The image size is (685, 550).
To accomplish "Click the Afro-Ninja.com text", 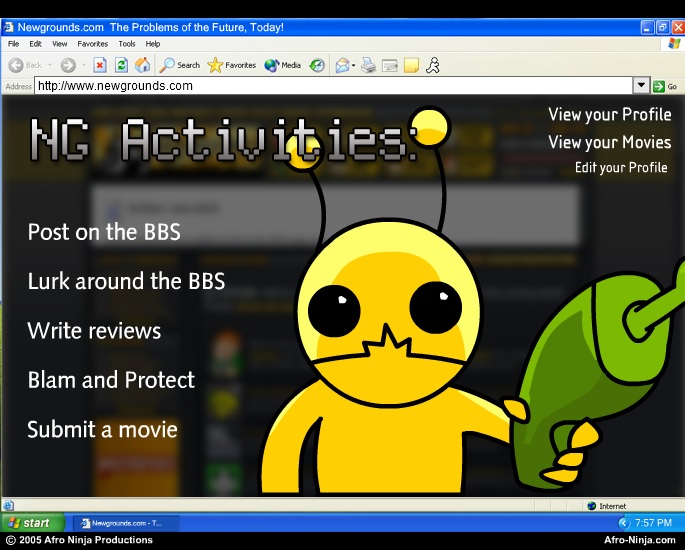I will click(x=640, y=540).
